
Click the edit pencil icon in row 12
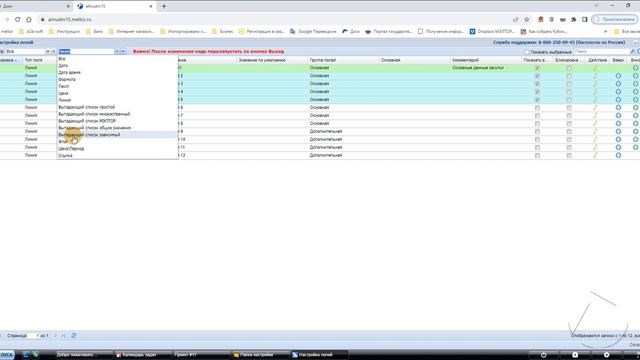coord(595,156)
